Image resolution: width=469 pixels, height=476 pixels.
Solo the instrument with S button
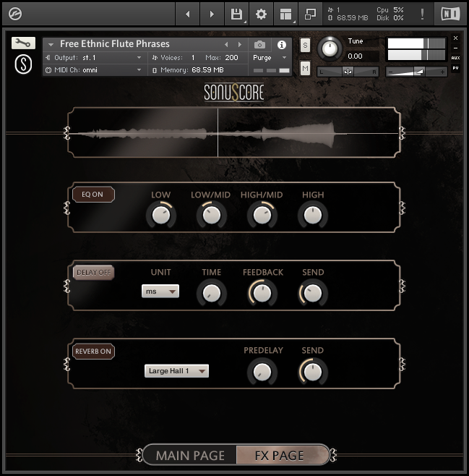pyautogui.click(x=305, y=45)
